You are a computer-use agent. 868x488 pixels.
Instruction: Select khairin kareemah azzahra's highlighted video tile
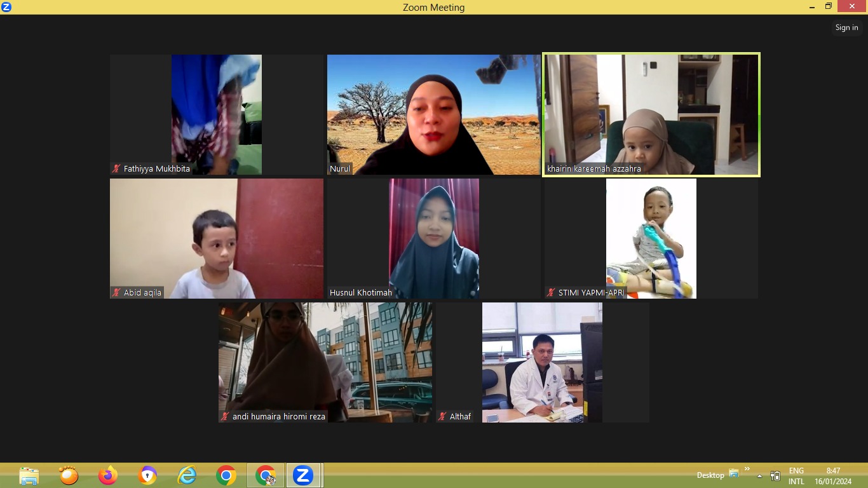tap(651, 114)
